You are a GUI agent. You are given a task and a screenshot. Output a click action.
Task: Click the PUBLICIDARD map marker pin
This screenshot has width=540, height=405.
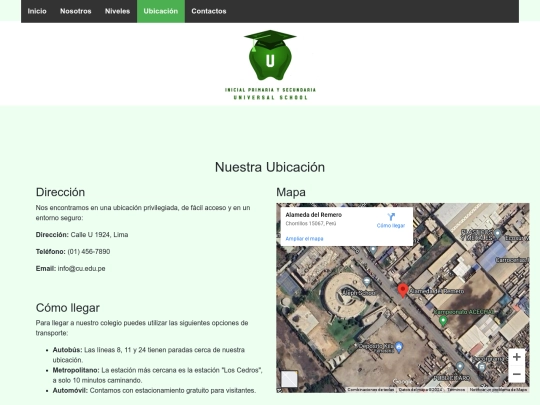point(460,366)
